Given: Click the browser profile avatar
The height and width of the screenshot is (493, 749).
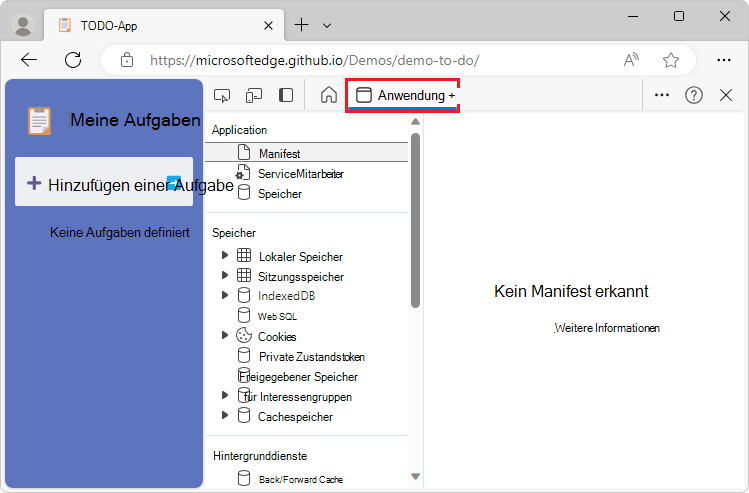Looking at the screenshot, I should 22,25.
